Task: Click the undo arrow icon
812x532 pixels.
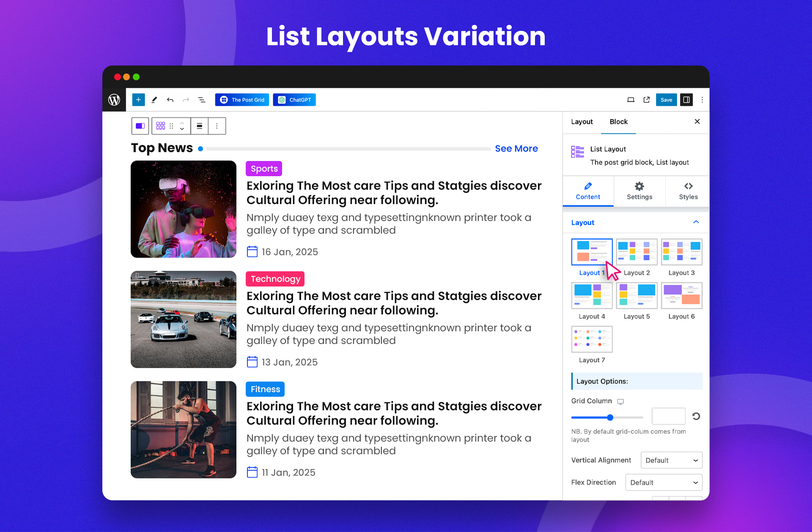Action: click(170, 99)
